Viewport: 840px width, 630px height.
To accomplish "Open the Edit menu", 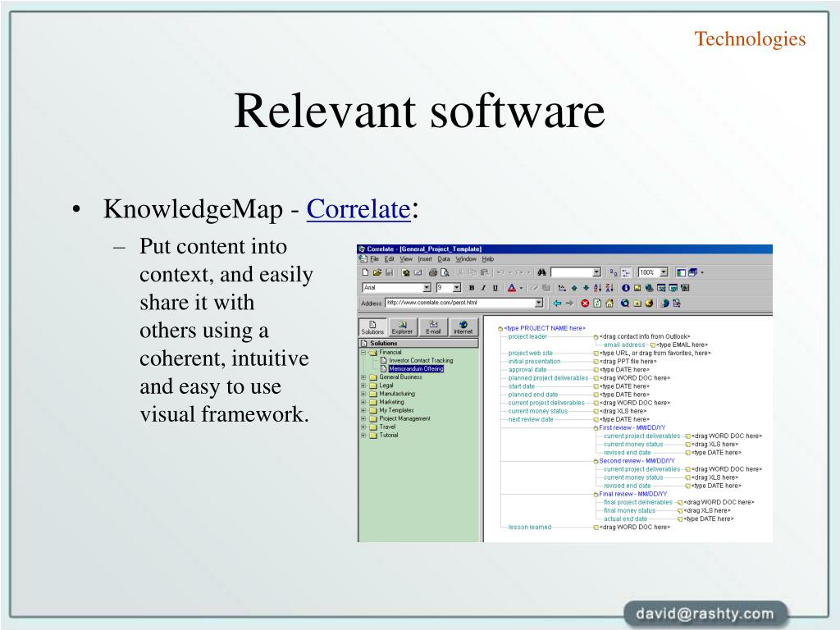I will tap(390, 259).
